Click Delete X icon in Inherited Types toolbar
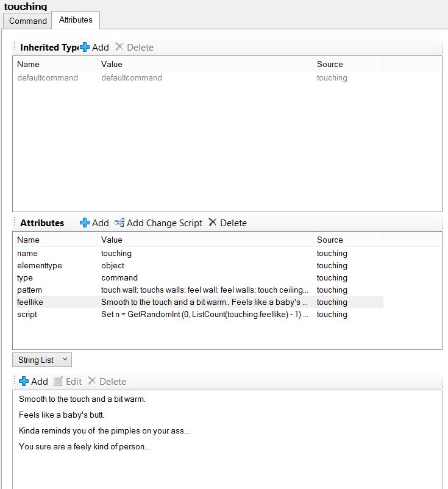Screen dimensions: 448x489 click(119, 48)
